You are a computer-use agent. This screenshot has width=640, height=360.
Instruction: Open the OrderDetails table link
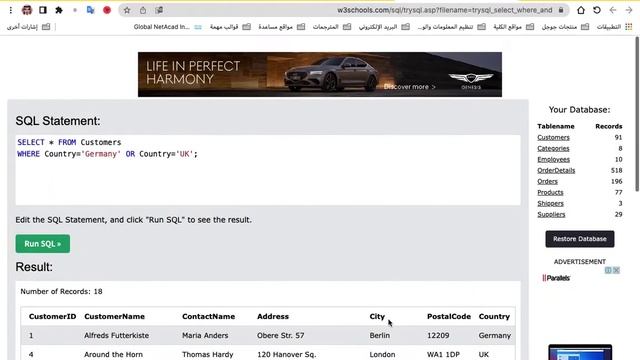coord(556,171)
